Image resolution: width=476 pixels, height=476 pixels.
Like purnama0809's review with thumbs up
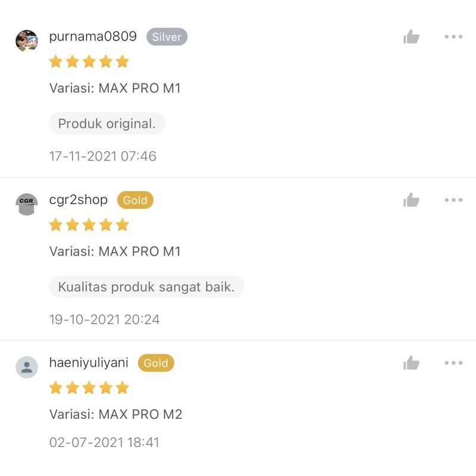pos(411,36)
